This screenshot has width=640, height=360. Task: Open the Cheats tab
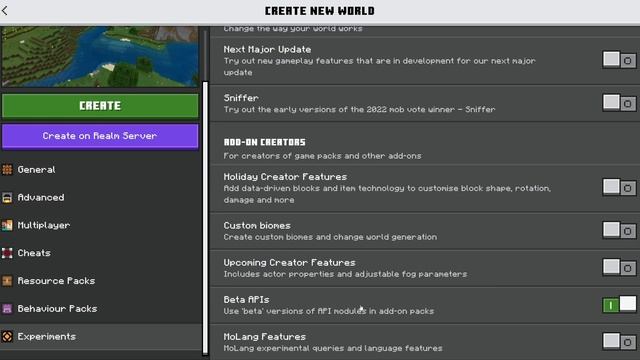point(101,253)
